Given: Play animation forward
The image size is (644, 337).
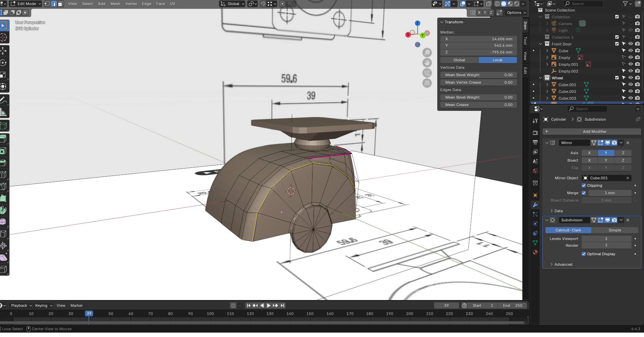Looking at the screenshot, I should pos(268,305).
